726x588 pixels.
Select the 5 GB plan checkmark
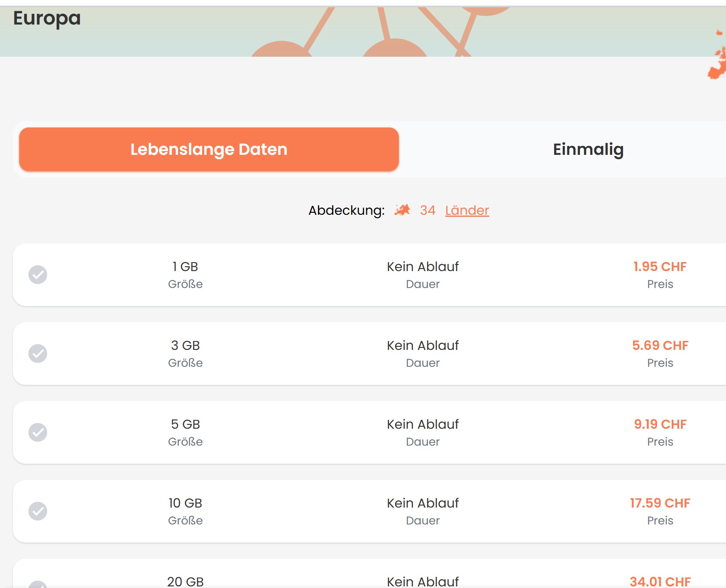tap(38, 432)
